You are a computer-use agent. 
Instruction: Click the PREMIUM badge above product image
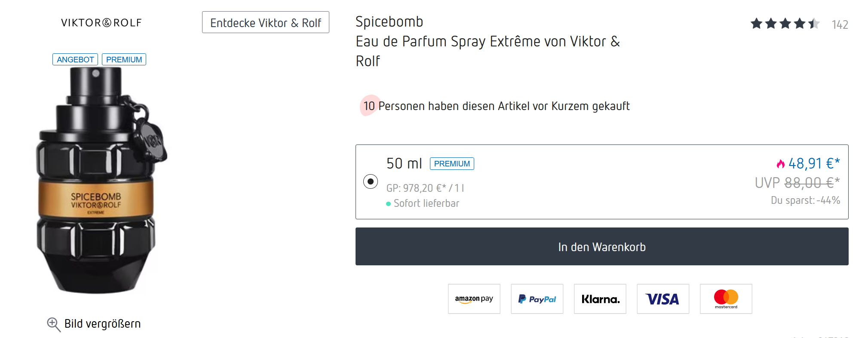[124, 59]
